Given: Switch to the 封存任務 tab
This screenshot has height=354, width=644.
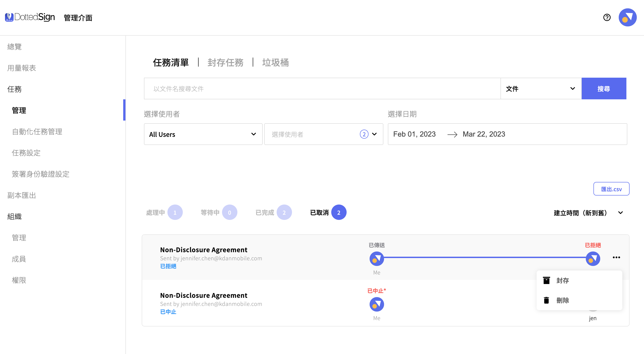Looking at the screenshot, I should tap(225, 63).
